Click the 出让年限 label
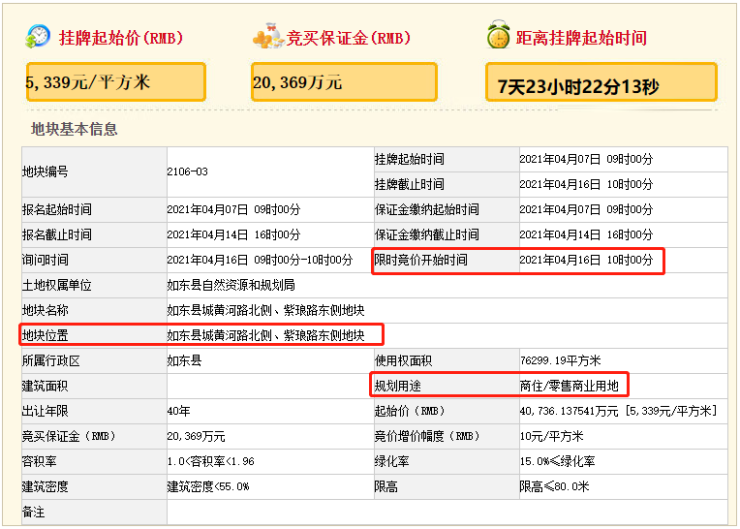The width and height of the screenshot is (740, 529). coord(45,411)
